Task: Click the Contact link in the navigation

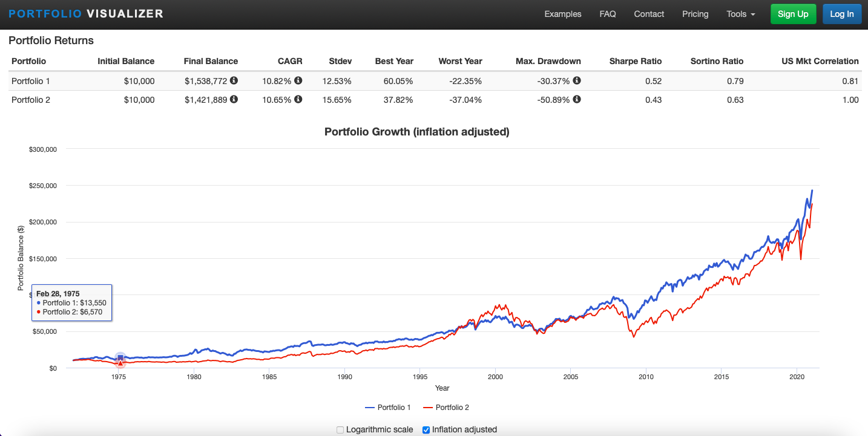Action: click(x=649, y=14)
